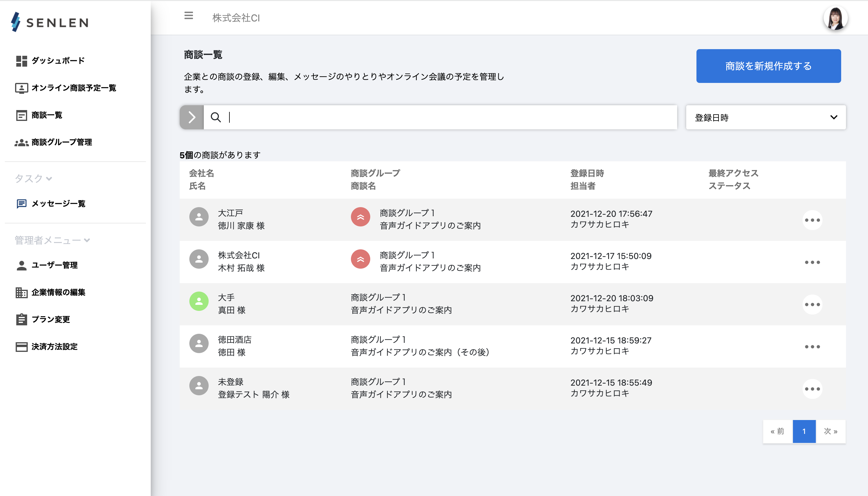Select the ダッシュボード icon in sidebar
This screenshot has height=496, width=868.
pyautogui.click(x=21, y=61)
